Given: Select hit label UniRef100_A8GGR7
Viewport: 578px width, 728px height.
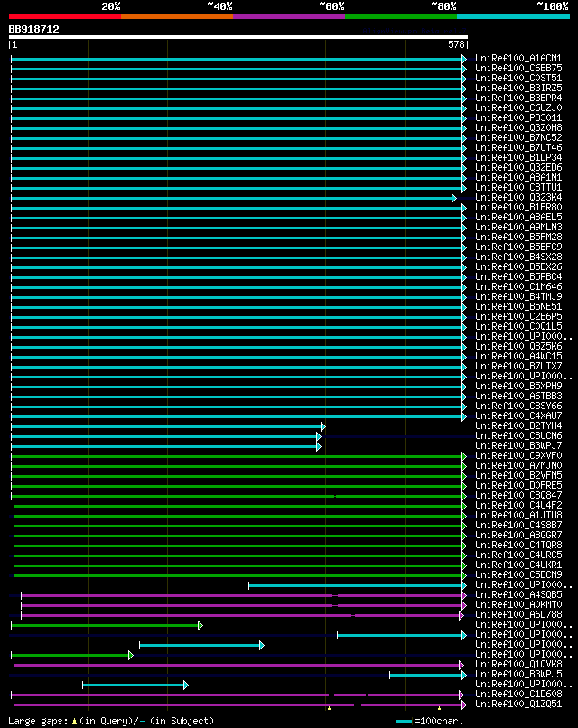Looking at the screenshot, I should [x=518, y=536].
